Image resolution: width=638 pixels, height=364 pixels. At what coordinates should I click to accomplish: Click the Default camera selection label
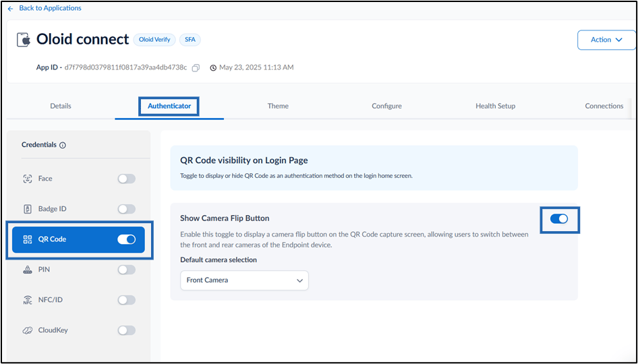click(x=219, y=260)
